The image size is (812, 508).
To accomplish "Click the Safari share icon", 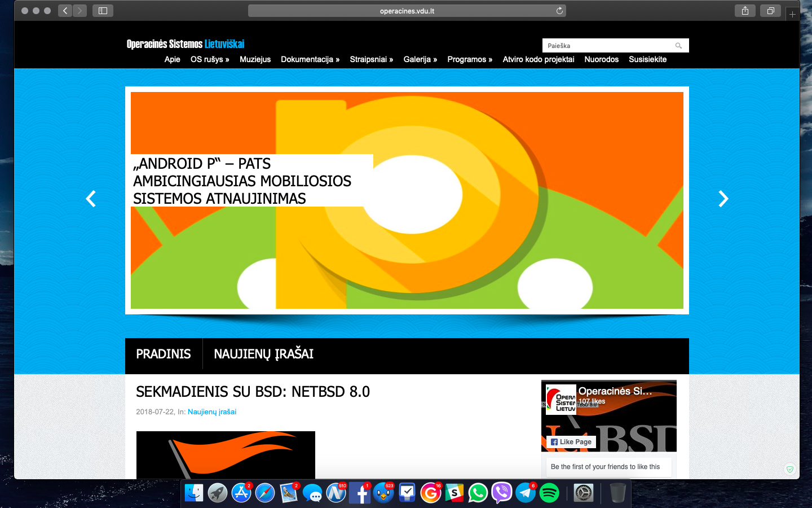I will 745,11.
